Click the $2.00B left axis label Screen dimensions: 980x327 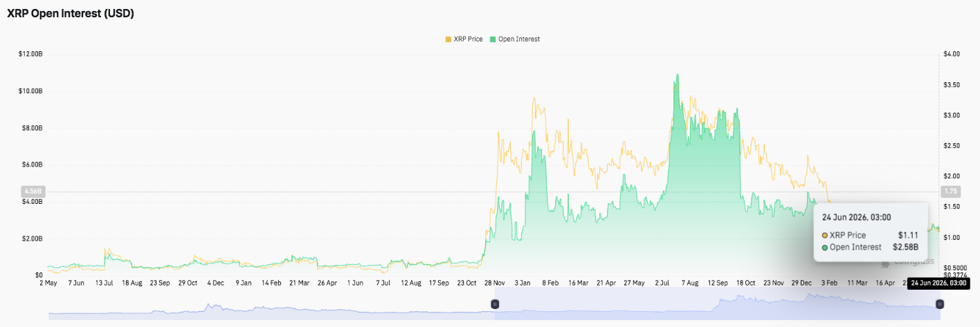(32, 239)
